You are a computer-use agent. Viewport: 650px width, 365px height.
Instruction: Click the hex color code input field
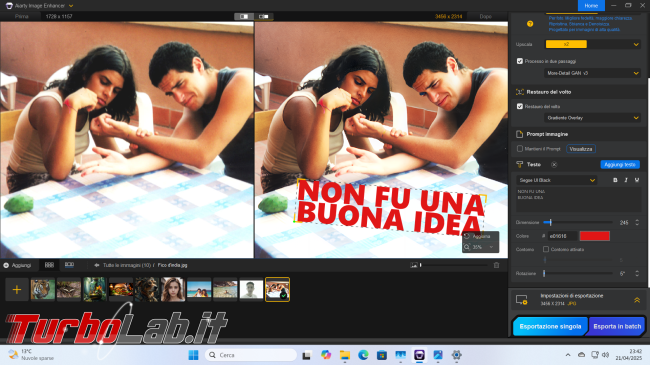[x=562, y=236]
